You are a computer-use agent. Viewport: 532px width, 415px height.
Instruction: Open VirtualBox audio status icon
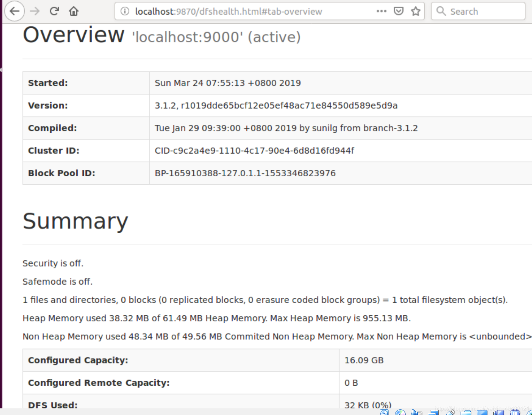pos(417,412)
